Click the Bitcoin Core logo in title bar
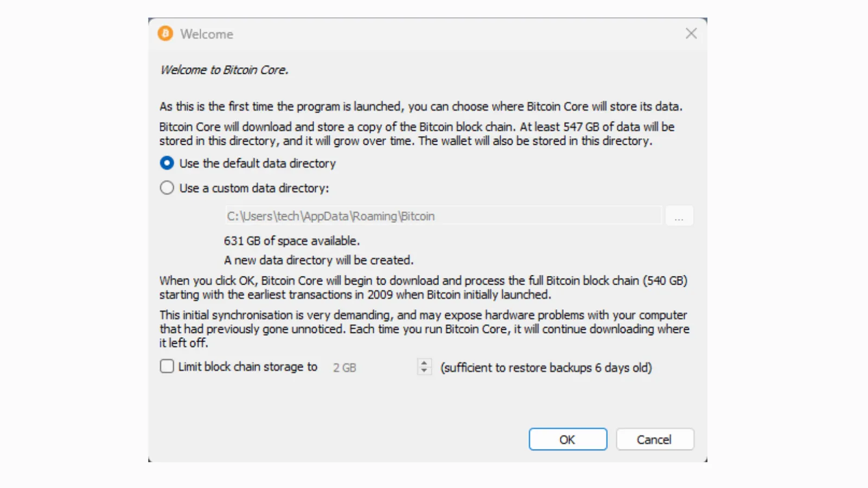Screen dimensions: 868x488 tap(165, 34)
